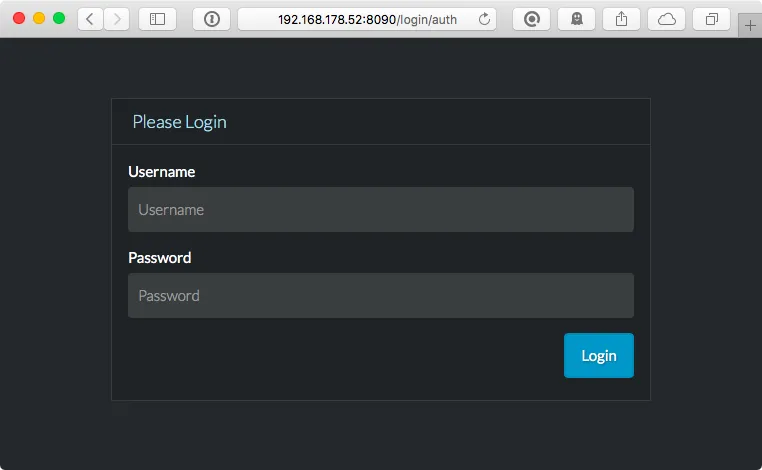762x470 pixels.
Task: Go back with Safari's back arrow
Action: point(90,19)
